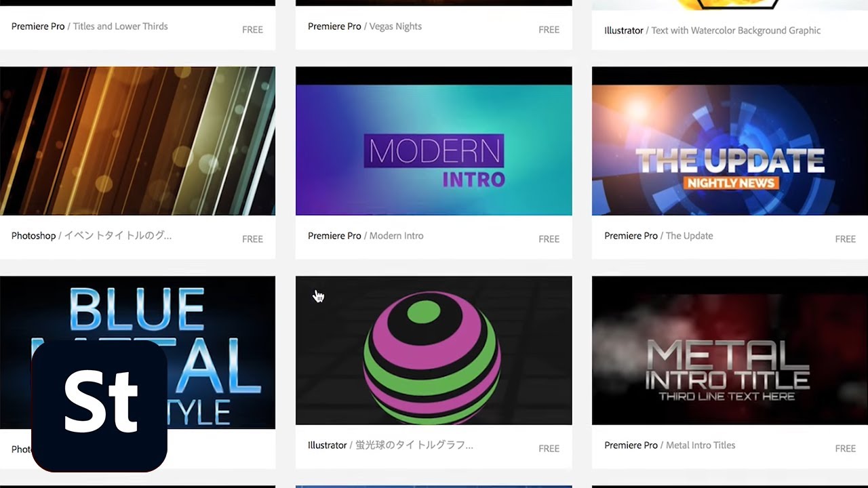
Task: Open the Modern Intro template thumbnail
Action: pos(434,141)
